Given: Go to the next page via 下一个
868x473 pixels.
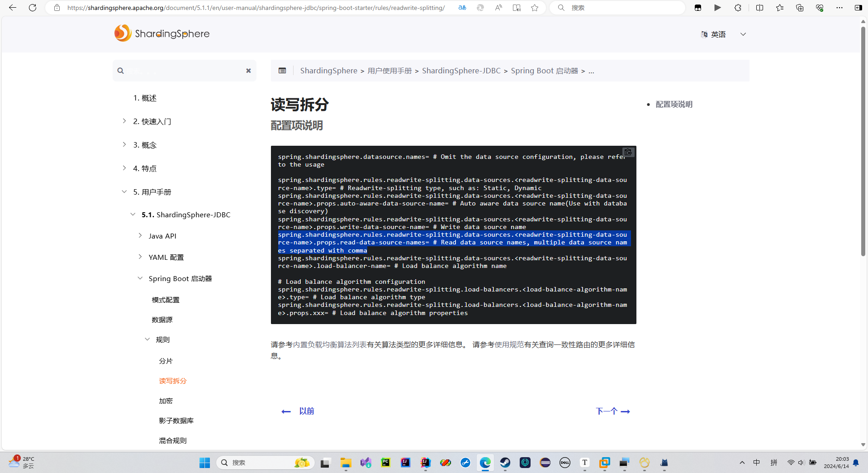Looking at the screenshot, I should coord(613,411).
